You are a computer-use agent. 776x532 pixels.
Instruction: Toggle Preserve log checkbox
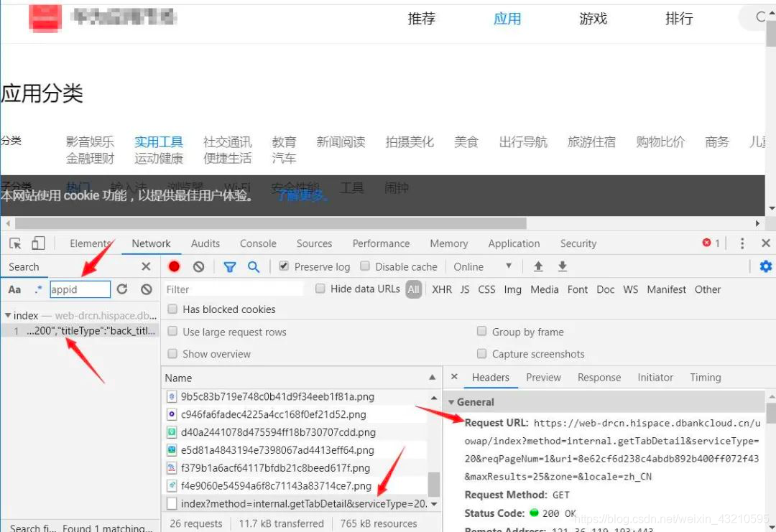tap(284, 266)
